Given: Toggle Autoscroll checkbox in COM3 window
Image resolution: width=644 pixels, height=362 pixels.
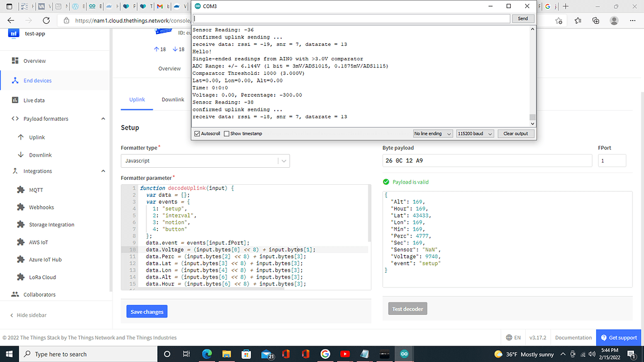Looking at the screenshot, I should tap(197, 134).
